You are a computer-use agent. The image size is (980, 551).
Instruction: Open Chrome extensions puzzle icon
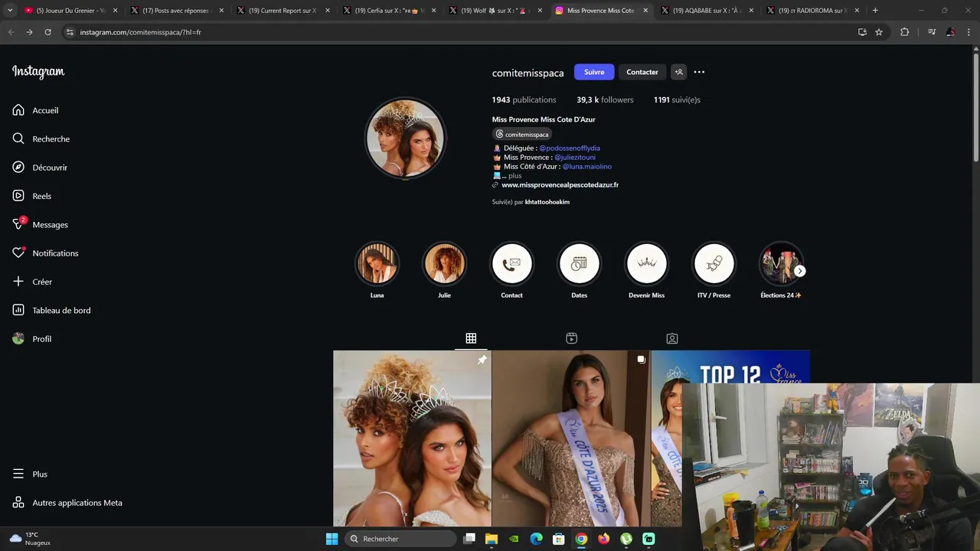point(904,32)
